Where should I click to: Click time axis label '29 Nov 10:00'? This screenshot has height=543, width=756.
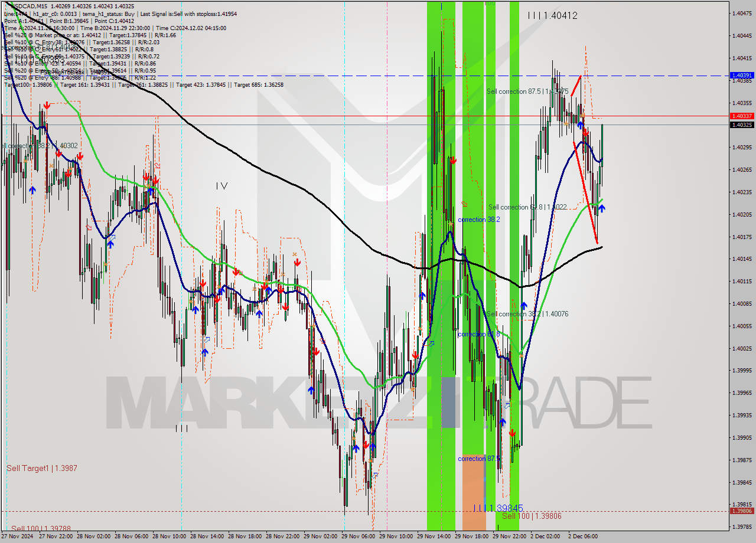397,537
